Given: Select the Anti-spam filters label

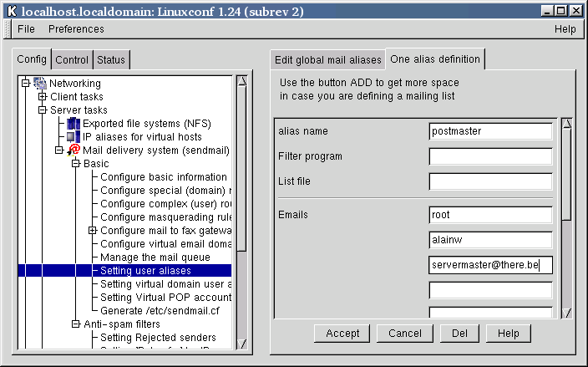Looking at the screenshot, I should (x=122, y=324).
